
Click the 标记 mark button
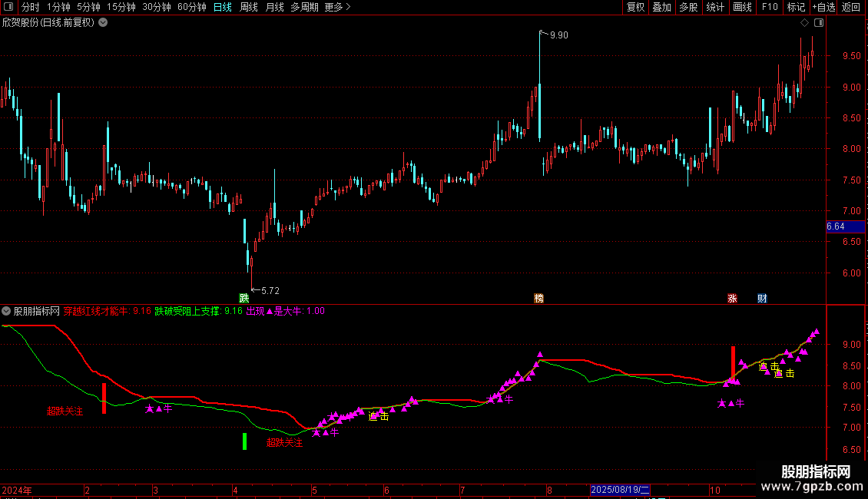(x=796, y=7)
